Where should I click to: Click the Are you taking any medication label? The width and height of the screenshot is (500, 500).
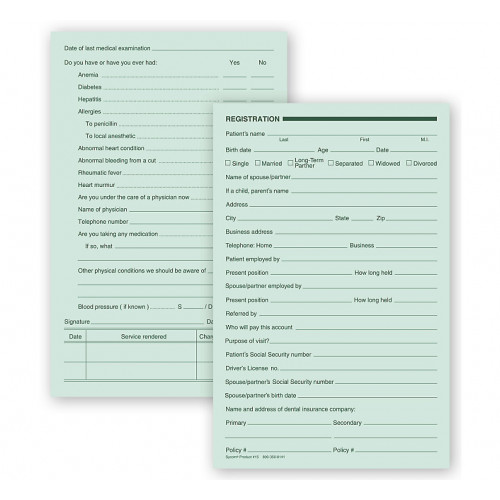tap(118, 234)
